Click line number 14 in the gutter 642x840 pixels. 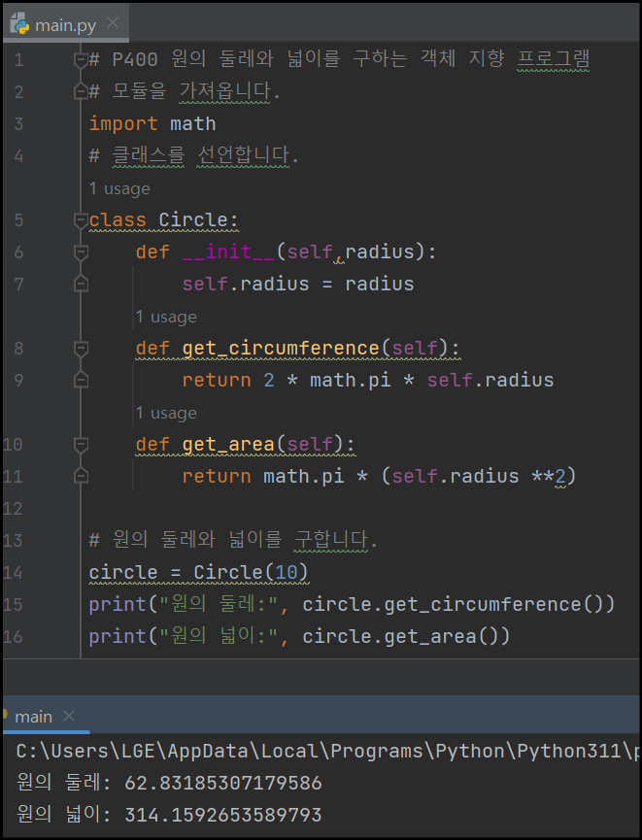[x=13, y=573]
